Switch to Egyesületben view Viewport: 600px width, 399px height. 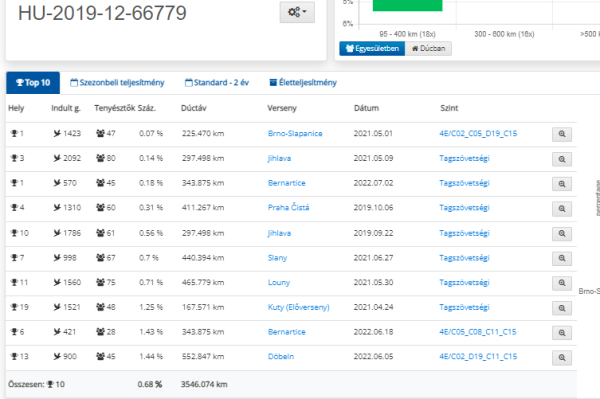(372, 49)
